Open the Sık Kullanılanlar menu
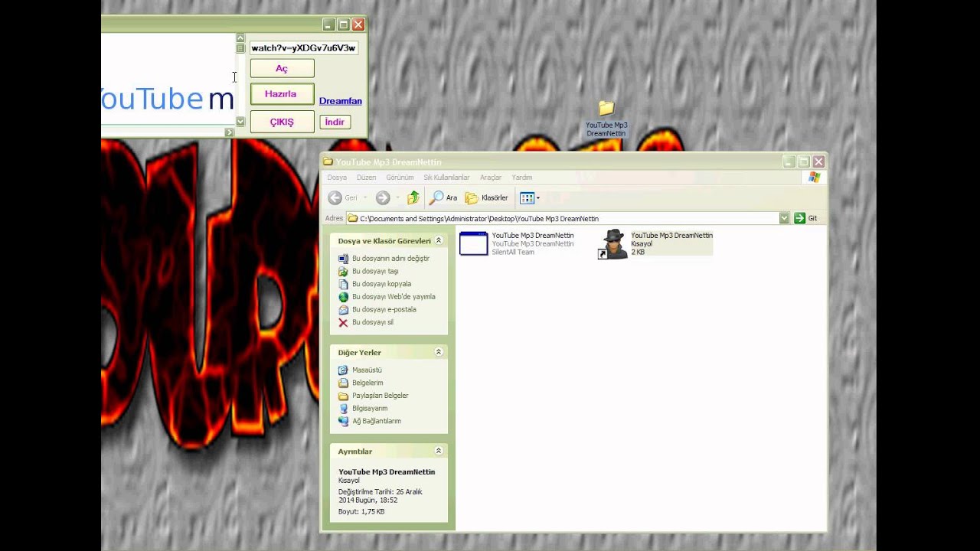This screenshot has width=980, height=551. (x=446, y=178)
